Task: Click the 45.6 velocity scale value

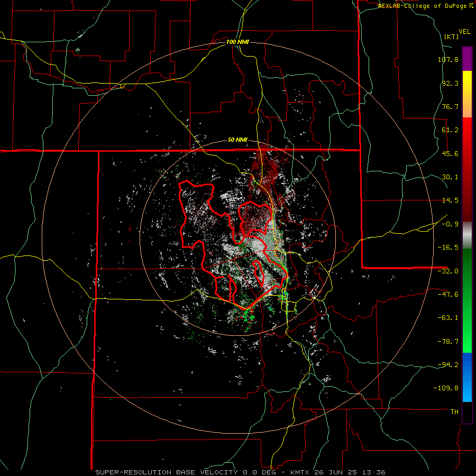Action: point(450,153)
